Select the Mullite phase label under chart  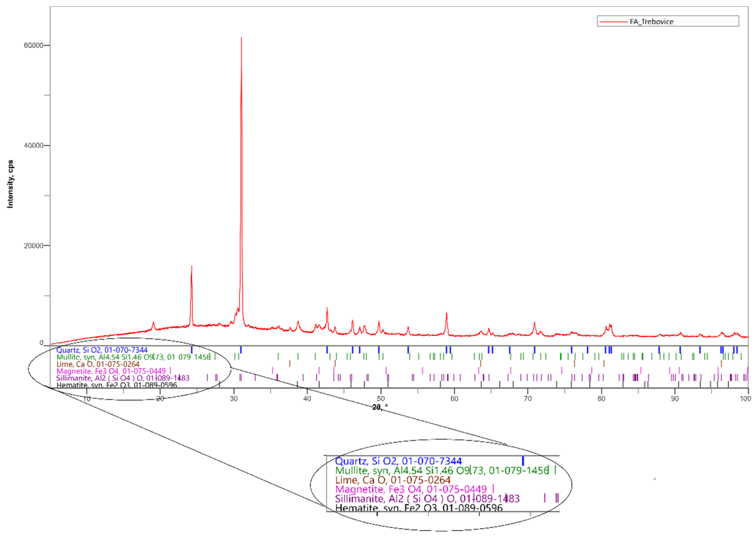tap(133, 357)
